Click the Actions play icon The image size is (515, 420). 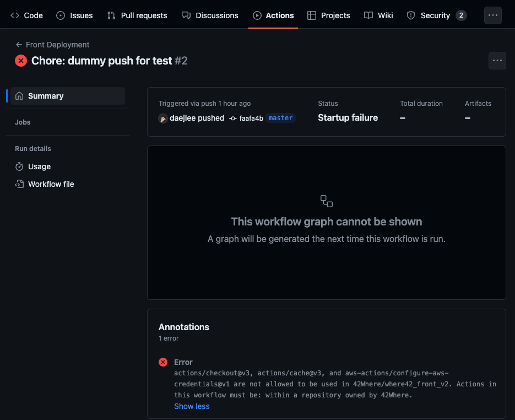click(257, 15)
